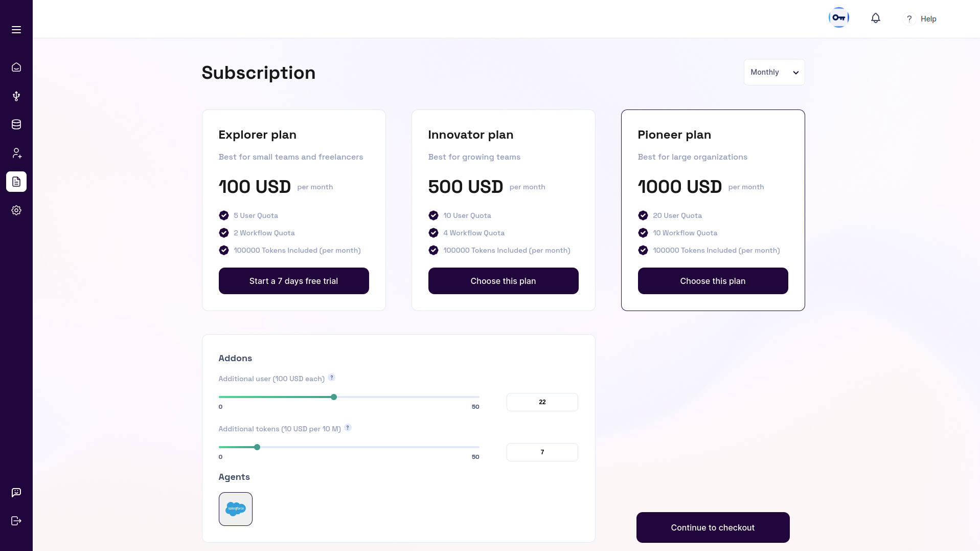The height and width of the screenshot is (551, 980).
Task: Select the Salesforce agent tile
Action: pyautogui.click(x=236, y=509)
